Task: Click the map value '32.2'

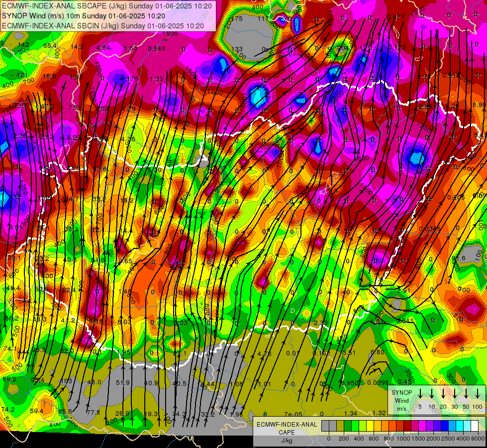Action: (208, 414)
